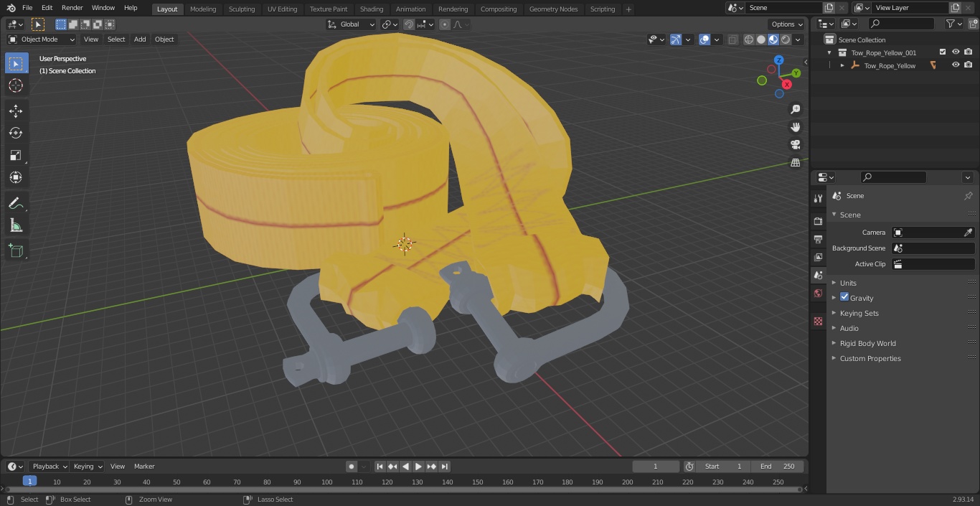Image resolution: width=980 pixels, height=506 pixels.
Task: Toggle proportional editing
Action: point(445,24)
